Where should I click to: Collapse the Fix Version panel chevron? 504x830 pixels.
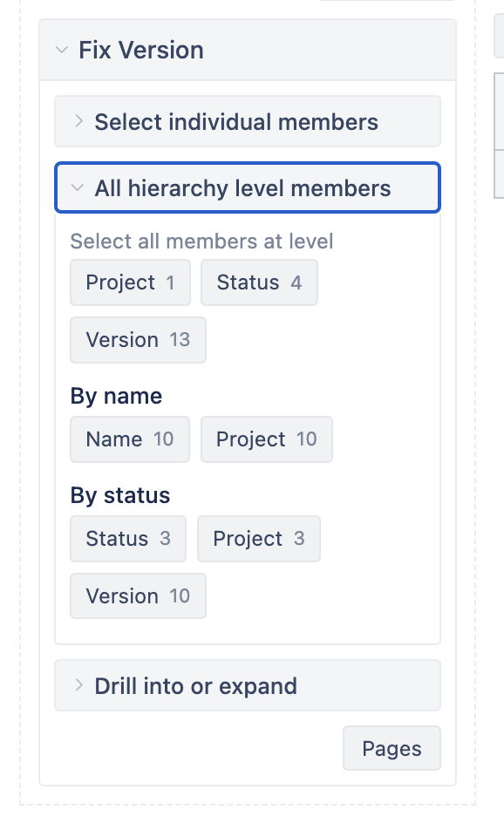tap(62, 51)
